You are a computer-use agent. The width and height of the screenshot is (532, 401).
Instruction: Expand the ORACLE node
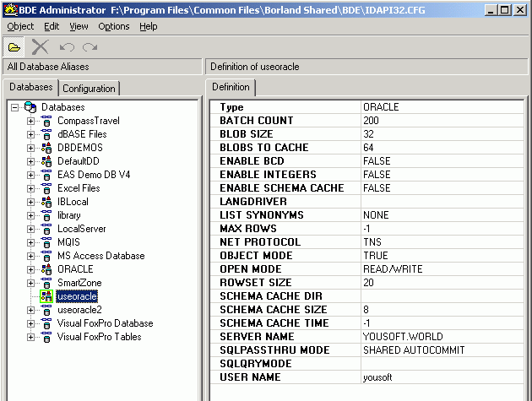(30, 269)
